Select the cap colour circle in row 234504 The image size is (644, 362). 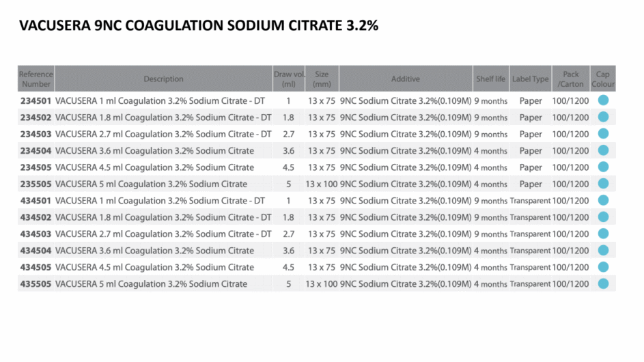click(603, 150)
